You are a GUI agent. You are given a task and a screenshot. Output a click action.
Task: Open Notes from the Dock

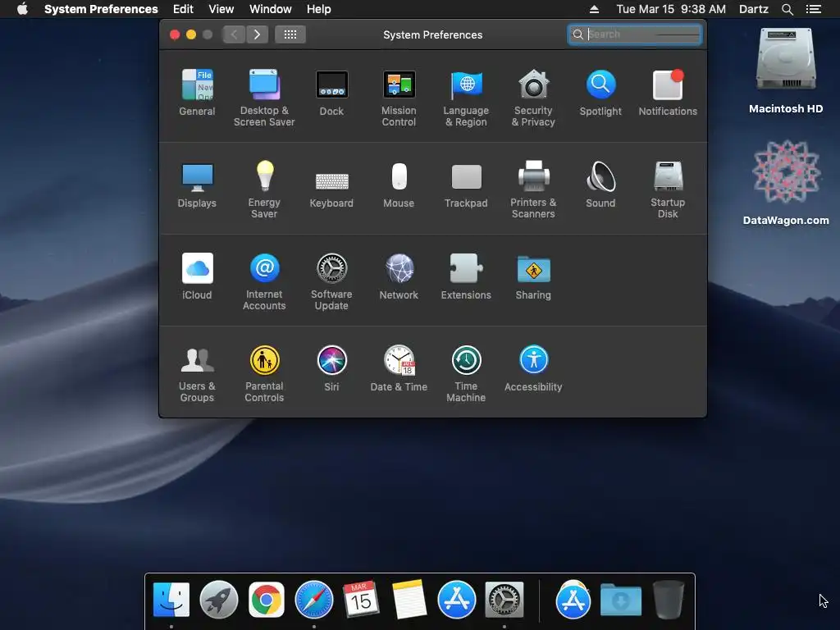409,599
